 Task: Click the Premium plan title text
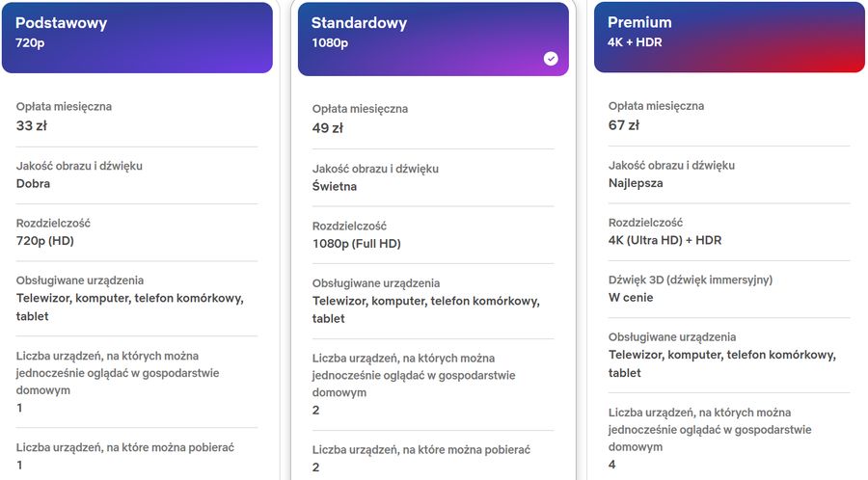pos(639,22)
